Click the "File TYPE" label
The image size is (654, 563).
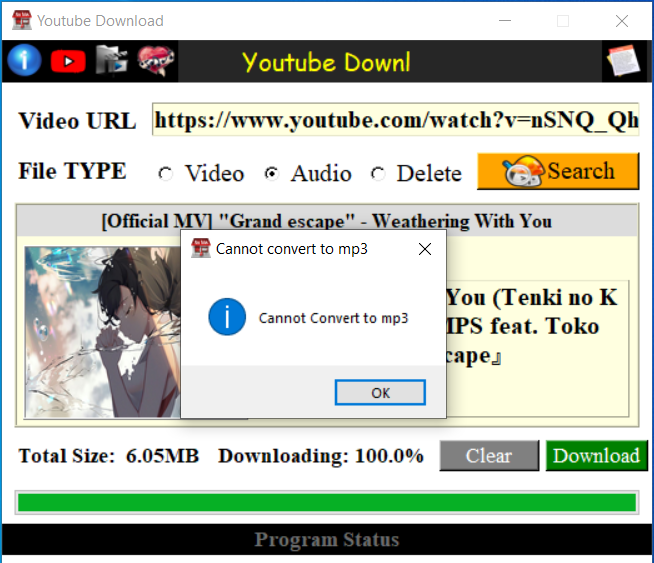point(72,171)
